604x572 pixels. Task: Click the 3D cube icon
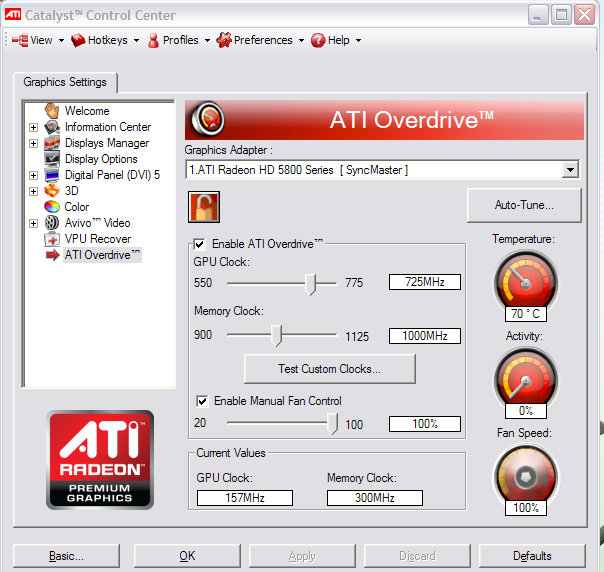[x=52, y=191]
